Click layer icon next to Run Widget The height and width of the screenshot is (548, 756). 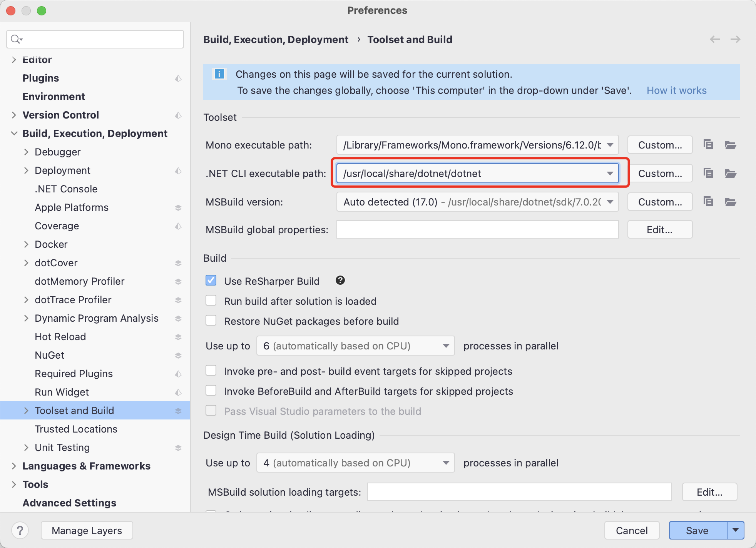click(x=178, y=392)
